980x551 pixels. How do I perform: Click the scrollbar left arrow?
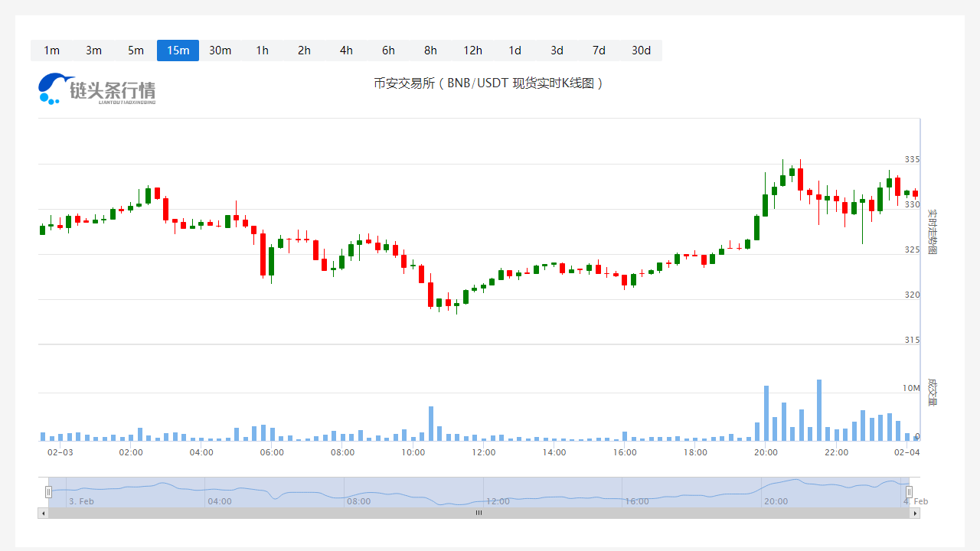(x=43, y=514)
